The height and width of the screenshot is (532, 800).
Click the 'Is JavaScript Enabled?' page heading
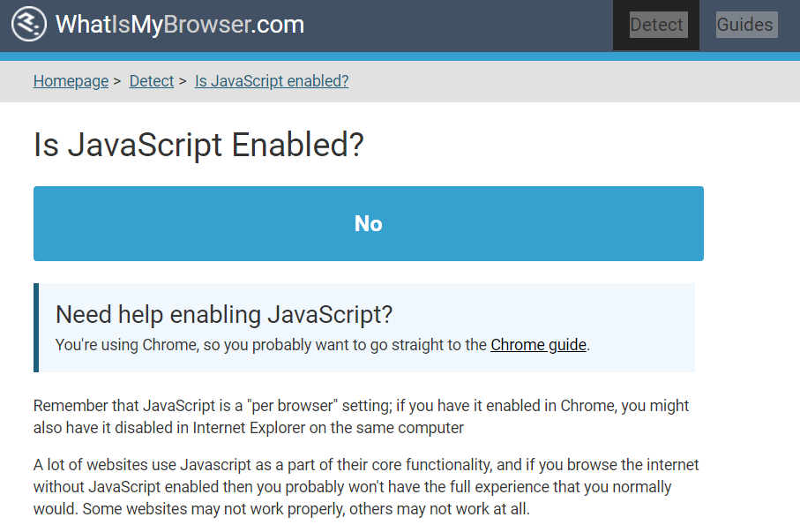pyautogui.click(x=198, y=145)
